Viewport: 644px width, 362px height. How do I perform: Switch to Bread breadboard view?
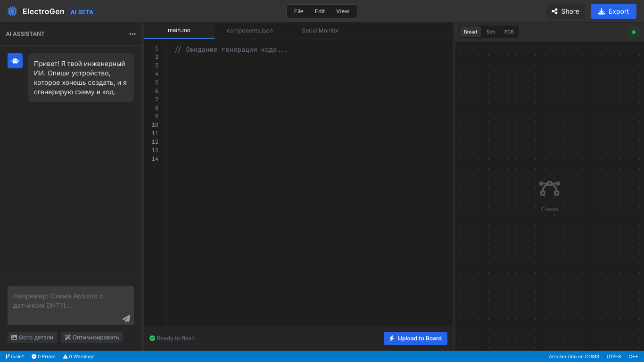point(470,32)
